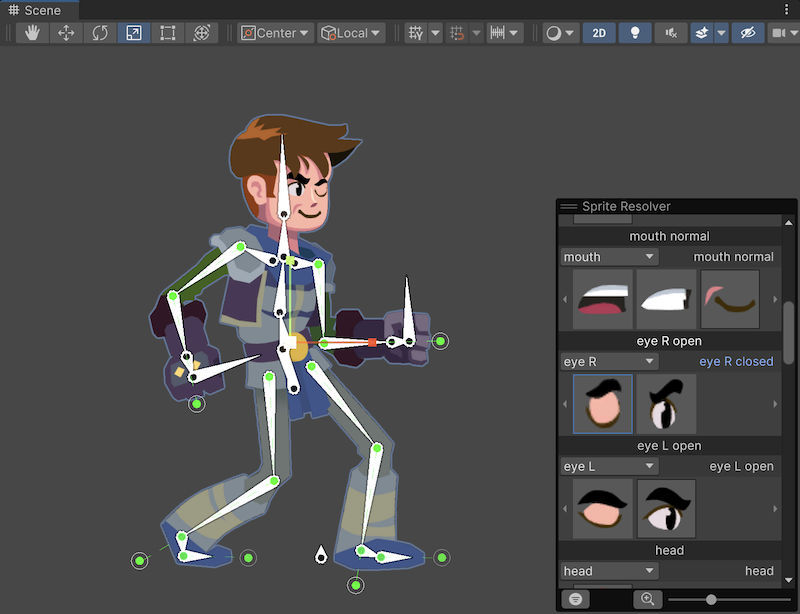This screenshot has width=800, height=614.
Task: Select the Move tool
Action: coord(66,32)
